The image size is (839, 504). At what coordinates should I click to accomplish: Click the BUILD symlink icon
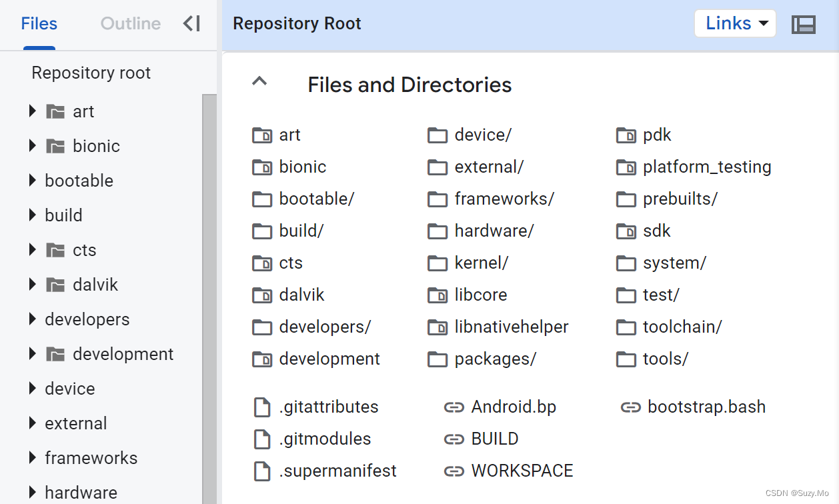[x=454, y=439]
